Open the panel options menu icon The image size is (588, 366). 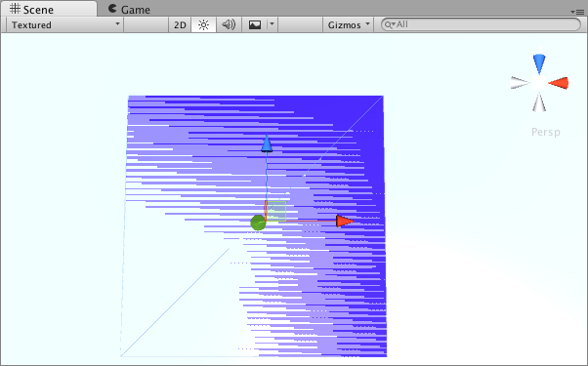(x=577, y=12)
